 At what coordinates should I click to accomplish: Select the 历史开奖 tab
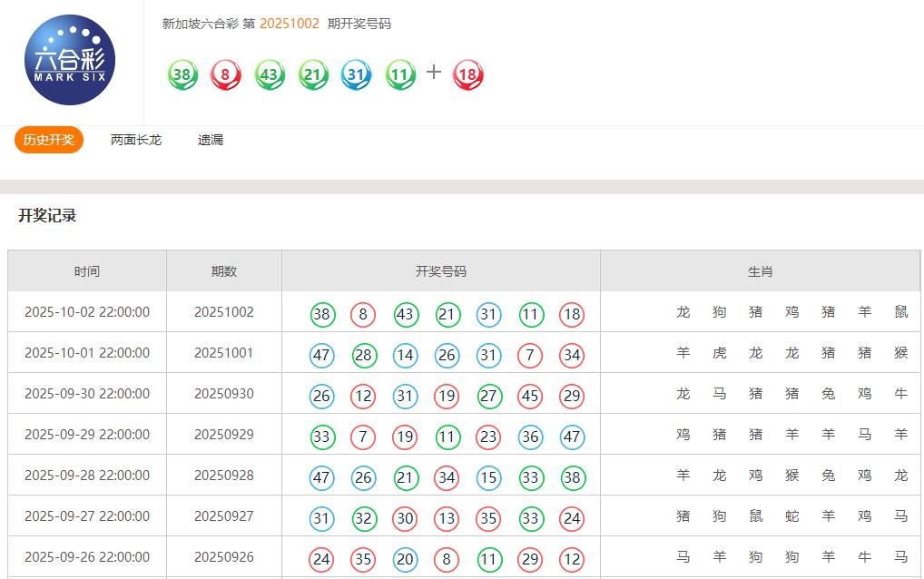tap(49, 140)
